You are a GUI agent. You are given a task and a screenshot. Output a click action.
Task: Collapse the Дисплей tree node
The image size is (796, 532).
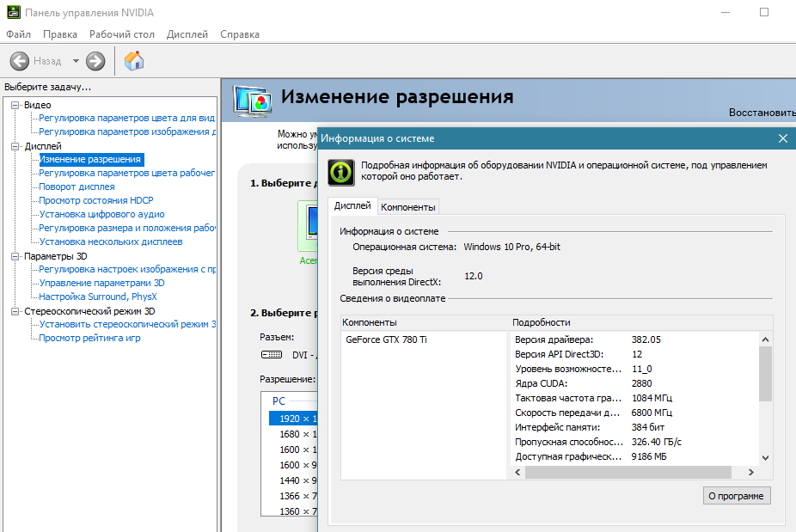click(15, 146)
